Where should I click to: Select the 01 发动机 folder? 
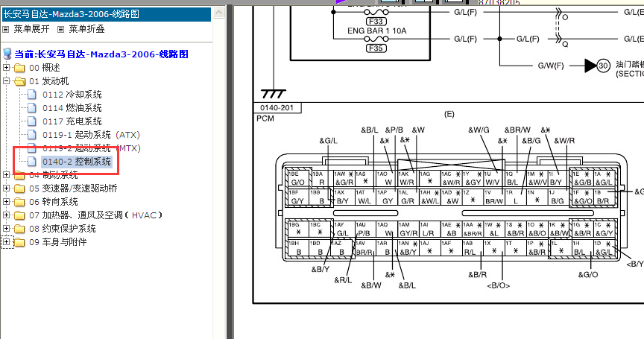point(49,81)
